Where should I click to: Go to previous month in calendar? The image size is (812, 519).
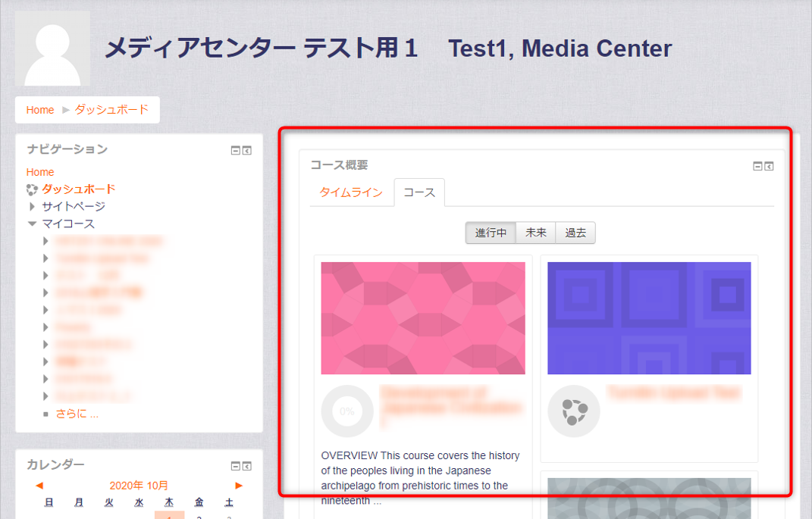[x=39, y=486]
